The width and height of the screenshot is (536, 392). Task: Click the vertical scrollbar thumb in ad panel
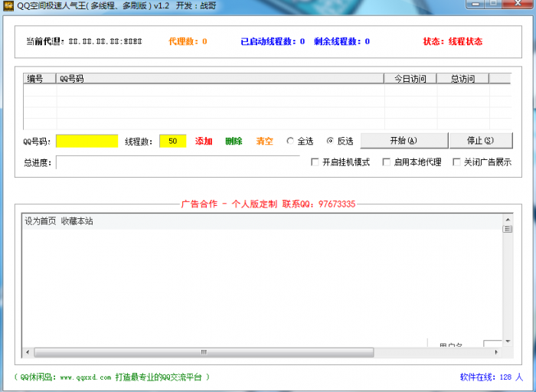[508, 229]
